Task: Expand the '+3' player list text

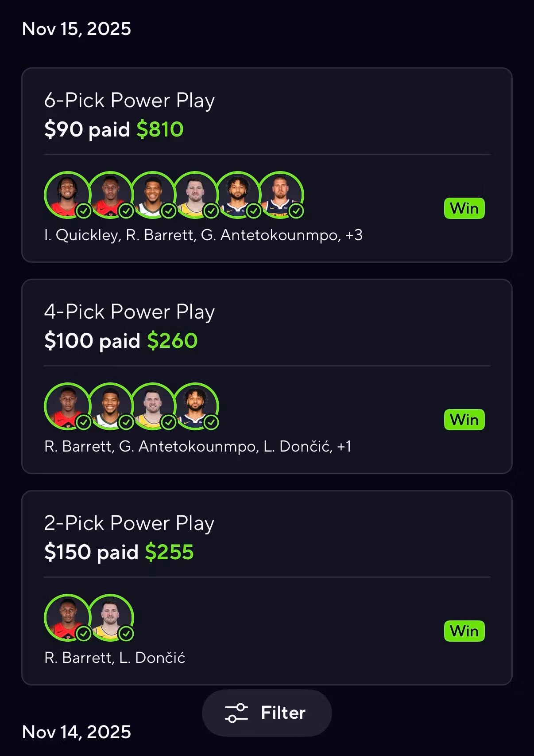Action: (x=354, y=235)
